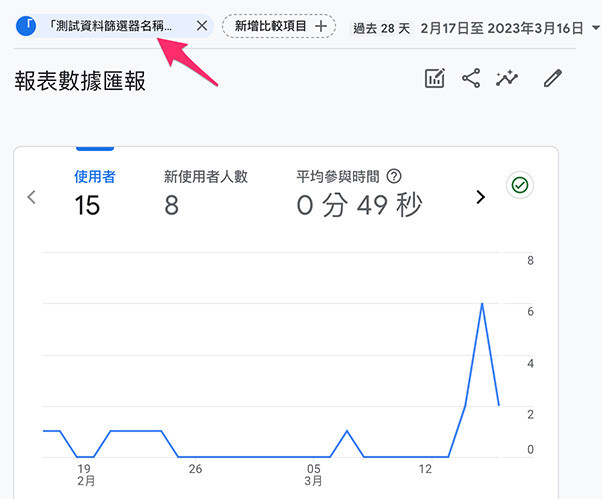602x499 pixels.
Task: Click the value 15 under 使用者
Action: (x=87, y=205)
